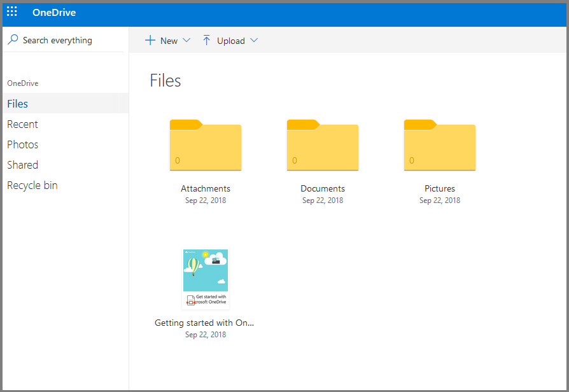Click the date under Attachments
The height and width of the screenshot is (392, 569).
206,200
